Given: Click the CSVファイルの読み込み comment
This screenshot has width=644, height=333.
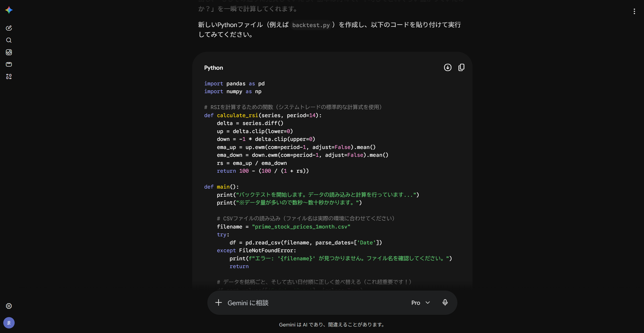Looking at the screenshot, I should [306, 219].
